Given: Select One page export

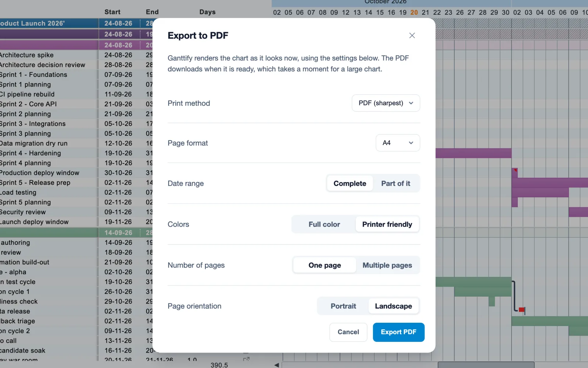Looking at the screenshot, I should [325, 265].
